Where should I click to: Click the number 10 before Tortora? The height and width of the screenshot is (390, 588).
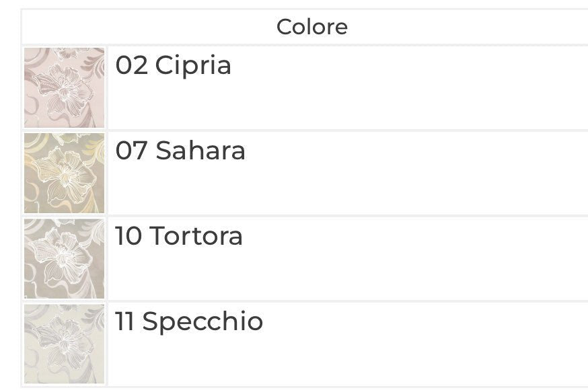pos(128,236)
